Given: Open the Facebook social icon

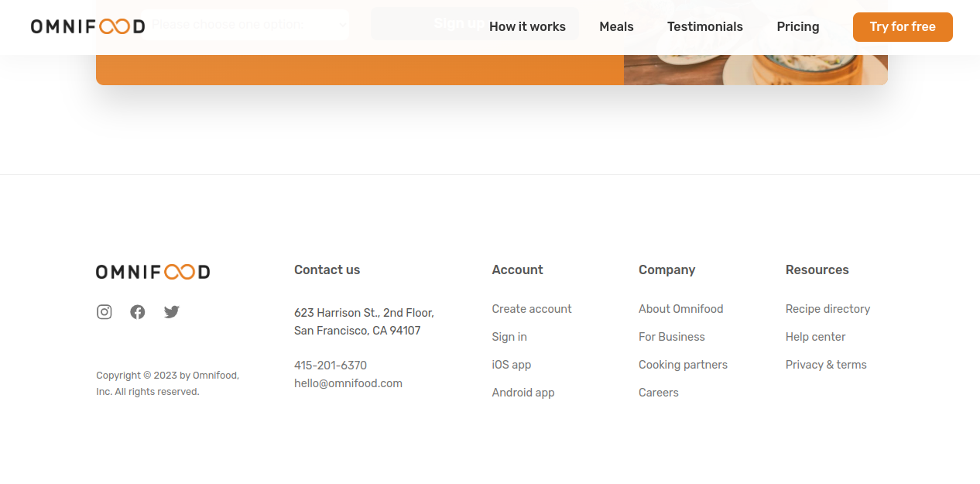Looking at the screenshot, I should coord(138,312).
